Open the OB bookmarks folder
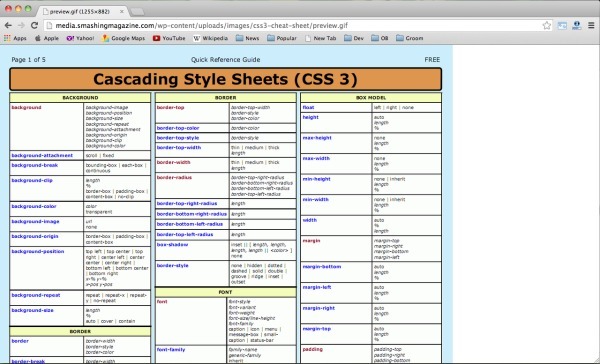Screen dimensions: 600x364 coord(380,38)
